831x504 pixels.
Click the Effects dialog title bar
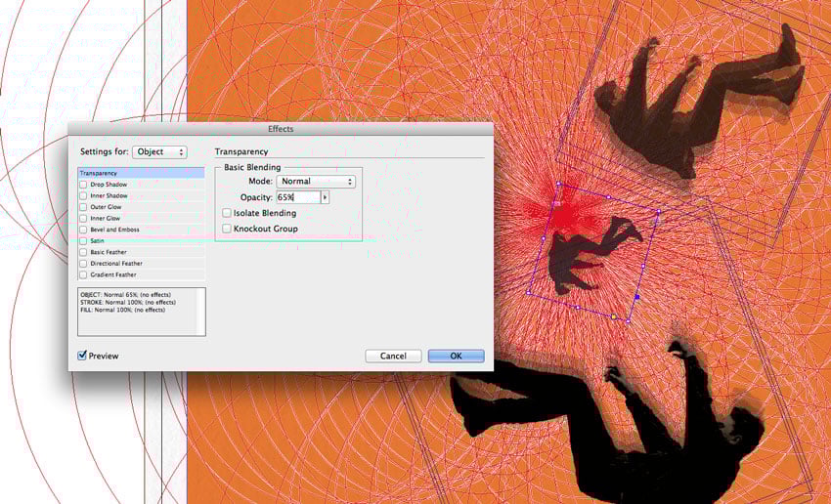click(x=281, y=129)
